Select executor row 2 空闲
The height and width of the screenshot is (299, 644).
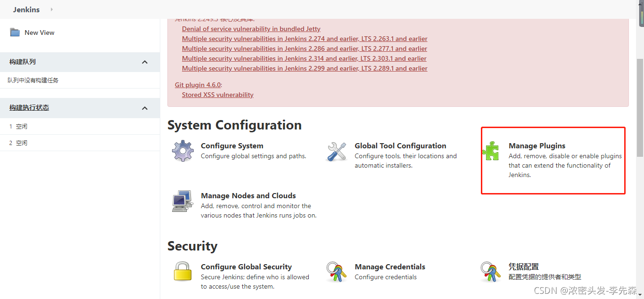[80, 143]
